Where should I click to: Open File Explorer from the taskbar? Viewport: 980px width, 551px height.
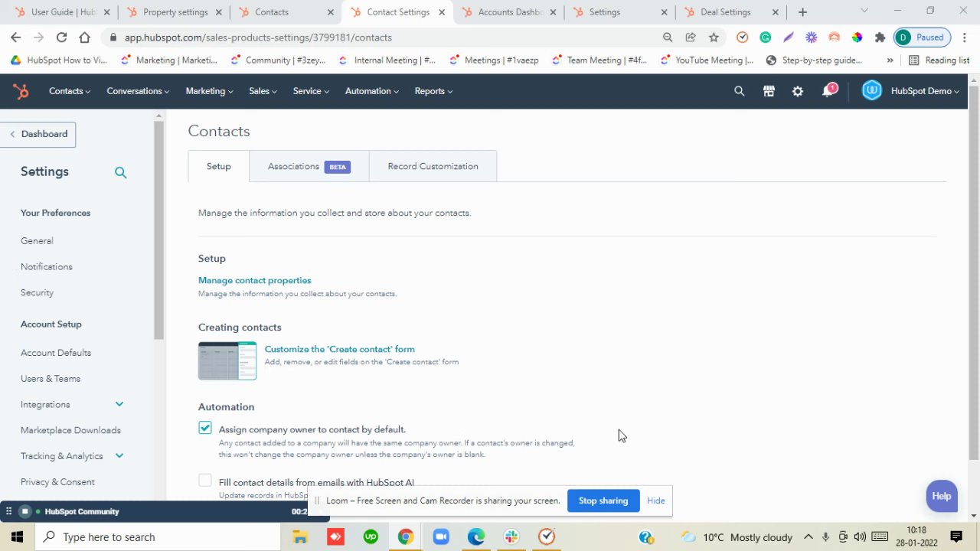coord(300,537)
